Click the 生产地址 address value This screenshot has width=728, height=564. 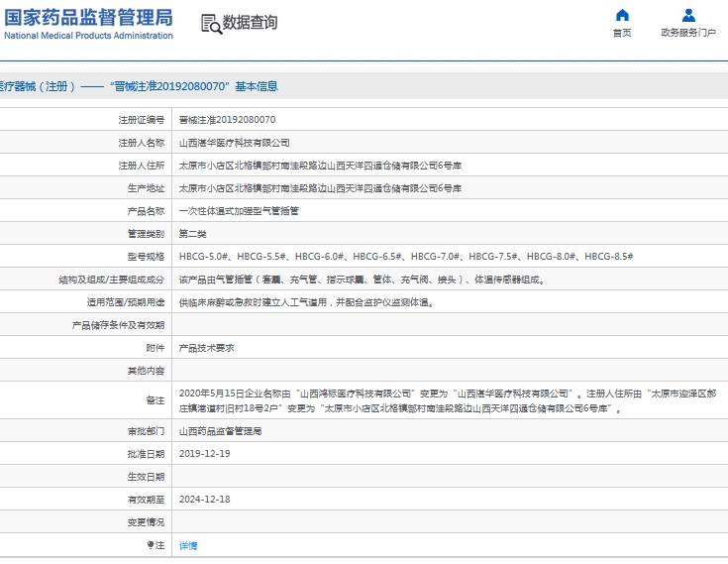320,188
